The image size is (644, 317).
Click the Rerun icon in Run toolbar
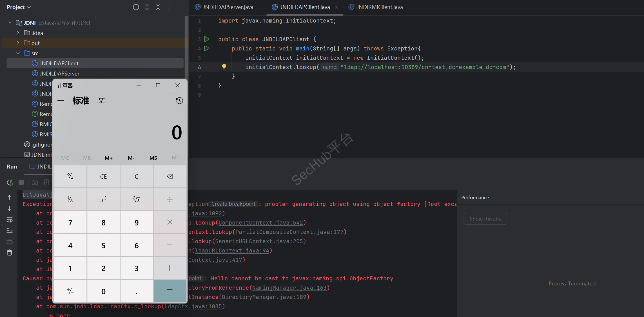[10, 183]
